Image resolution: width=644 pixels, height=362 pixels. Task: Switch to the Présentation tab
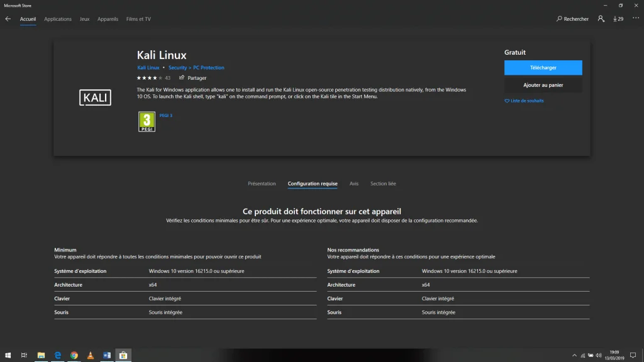pyautogui.click(x=262, y=184)
